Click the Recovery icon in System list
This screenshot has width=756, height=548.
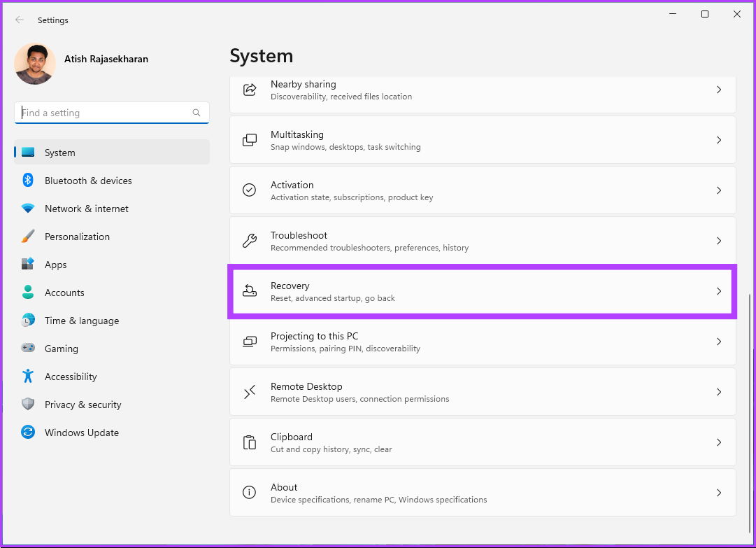250,291
